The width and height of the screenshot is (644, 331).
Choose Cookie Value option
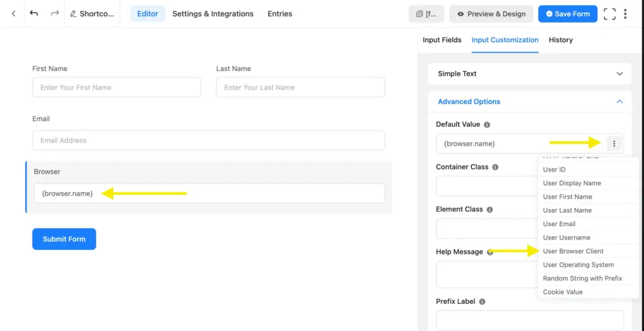588,292
